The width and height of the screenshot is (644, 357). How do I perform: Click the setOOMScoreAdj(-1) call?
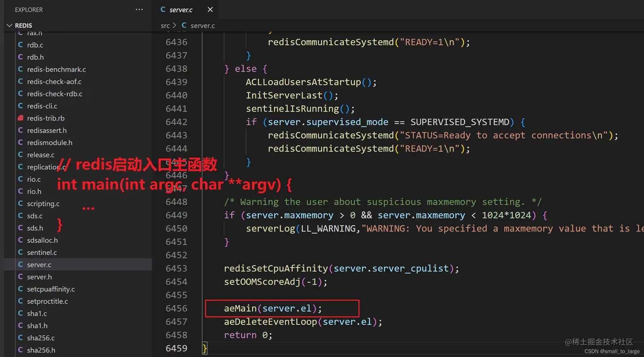coord(276,282)
